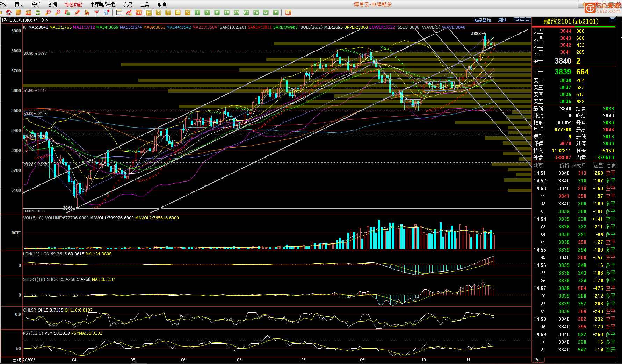
Task: Click the left arrow navigation icon above chart
Action: tap(516, 20)
